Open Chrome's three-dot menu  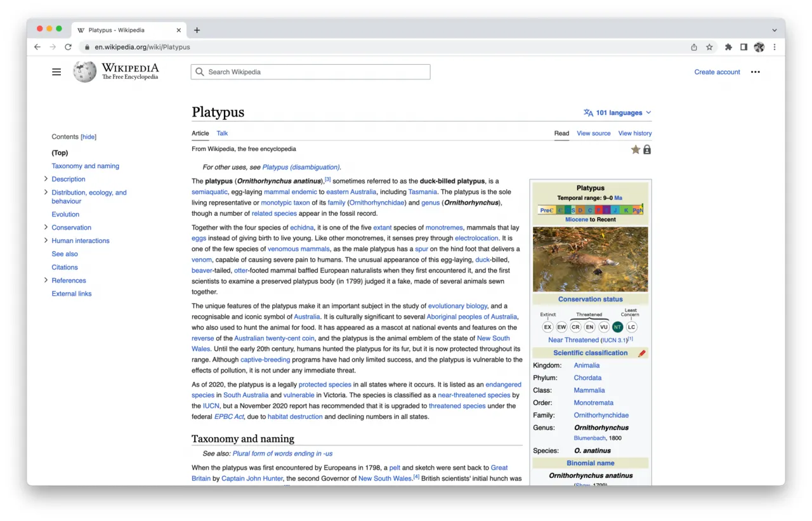tap(774, 47)
